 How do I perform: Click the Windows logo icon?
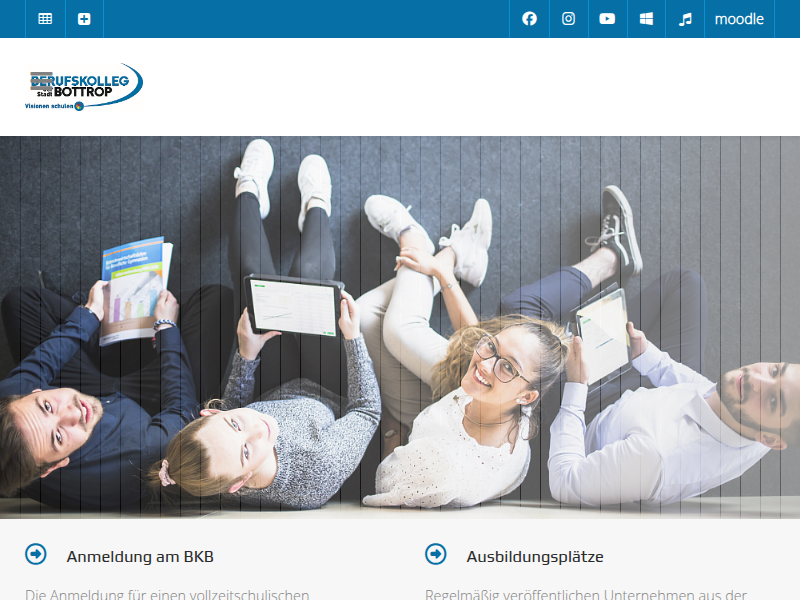click(646, 19)
